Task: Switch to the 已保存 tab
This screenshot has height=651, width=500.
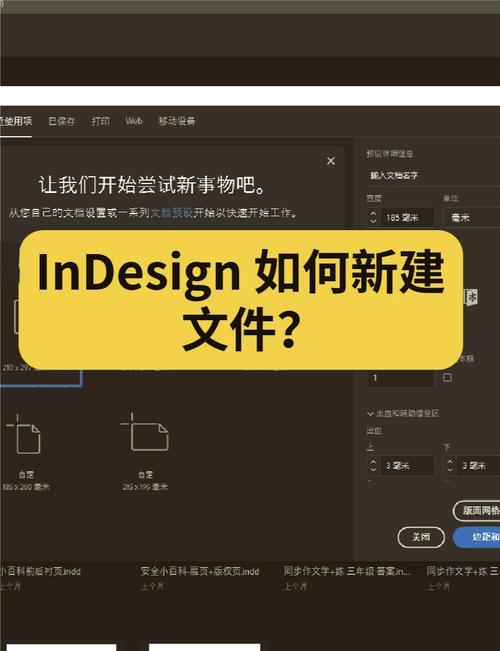Action: pos(61,121)
